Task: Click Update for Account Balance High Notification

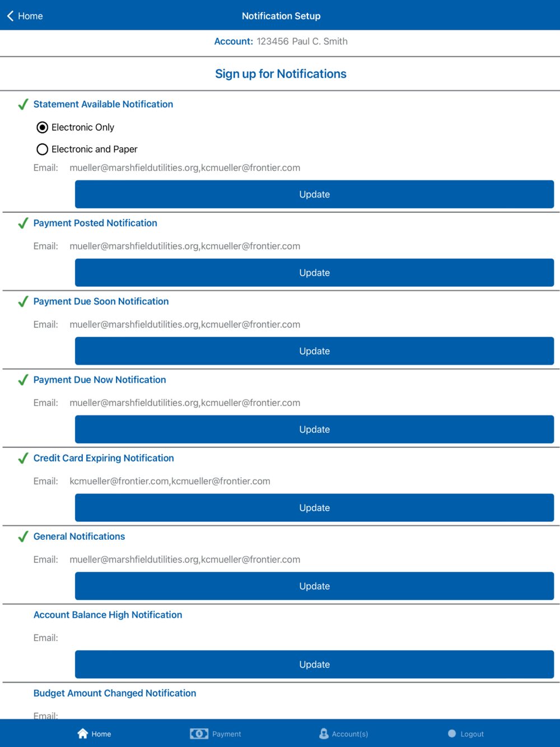Action: (x=314, y=665)
